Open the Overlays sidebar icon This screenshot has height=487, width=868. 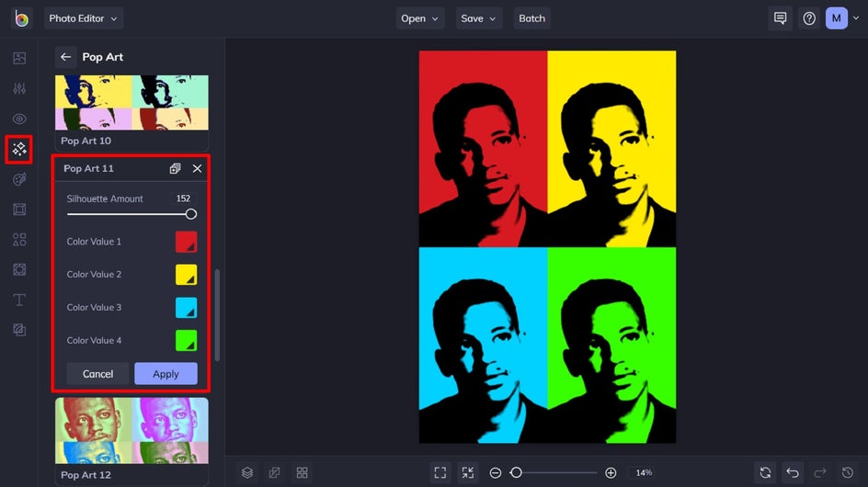(19, 269)
